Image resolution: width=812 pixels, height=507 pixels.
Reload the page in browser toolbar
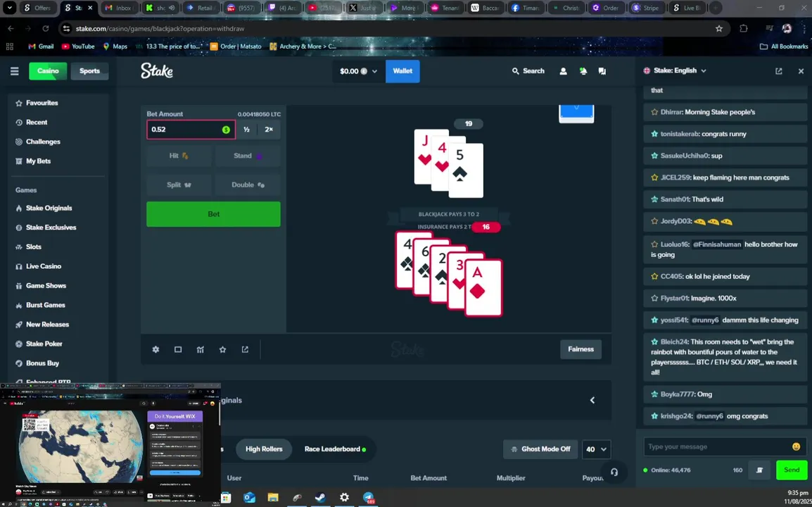[46, 28]
